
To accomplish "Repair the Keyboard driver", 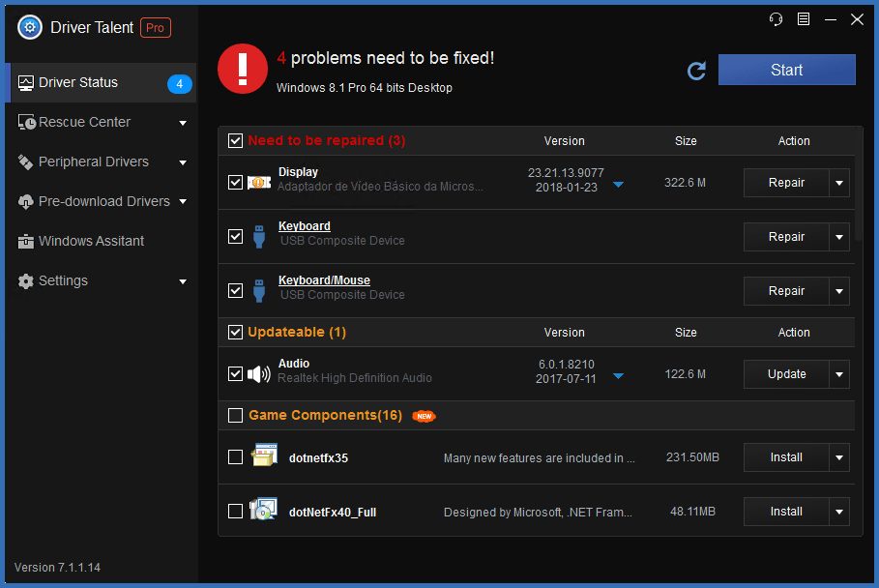I will point(786,237).
